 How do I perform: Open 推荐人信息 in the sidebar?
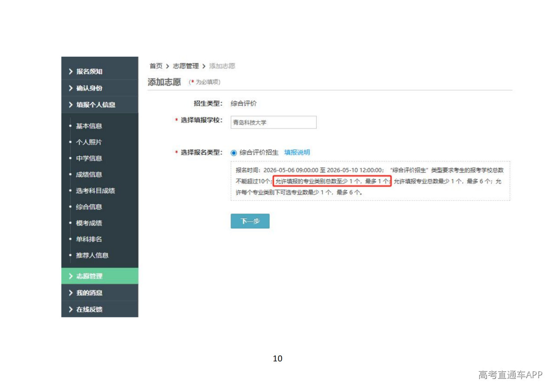[92, 255]
